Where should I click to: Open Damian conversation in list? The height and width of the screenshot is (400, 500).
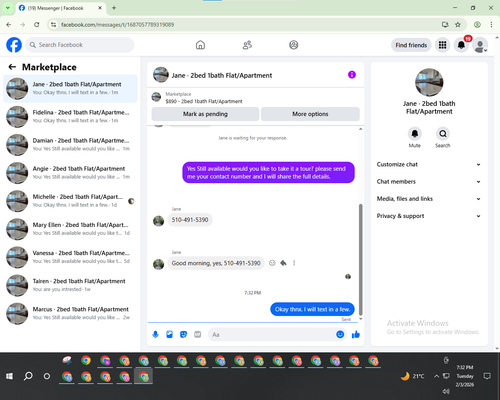tap(70, 145)
